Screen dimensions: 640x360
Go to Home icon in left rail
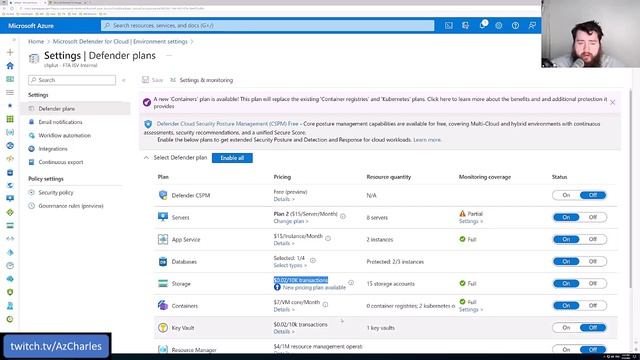[10, 66]
